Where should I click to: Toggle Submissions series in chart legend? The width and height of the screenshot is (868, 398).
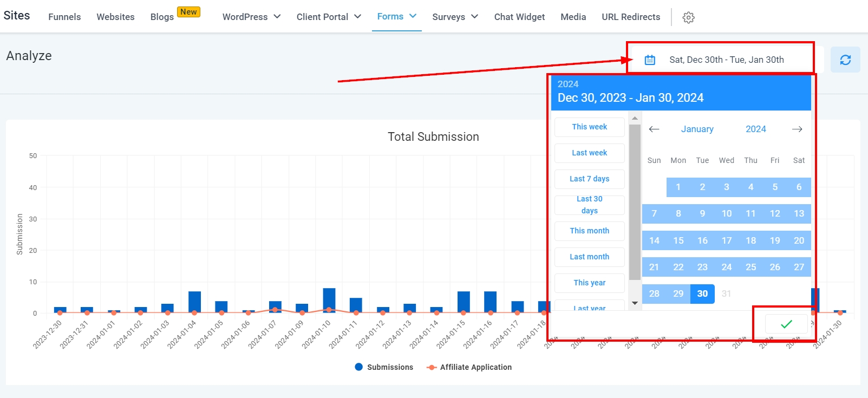384,367
